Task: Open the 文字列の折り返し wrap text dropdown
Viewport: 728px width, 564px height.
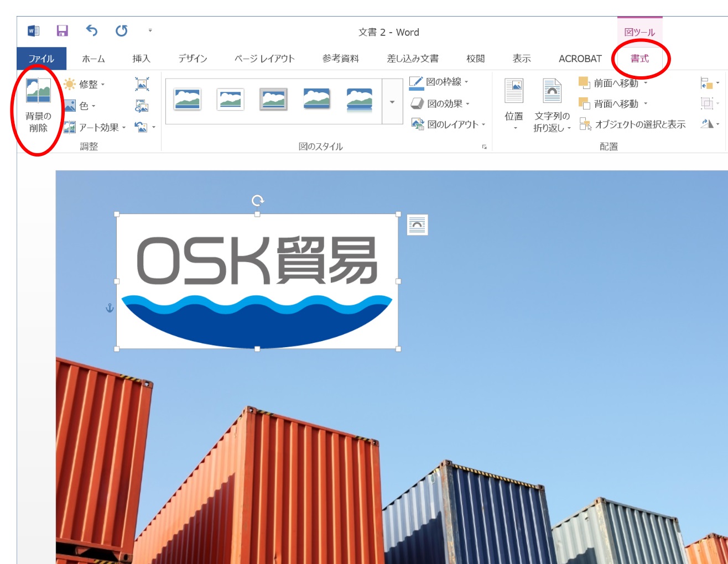Action: click(x=552, y=105)
